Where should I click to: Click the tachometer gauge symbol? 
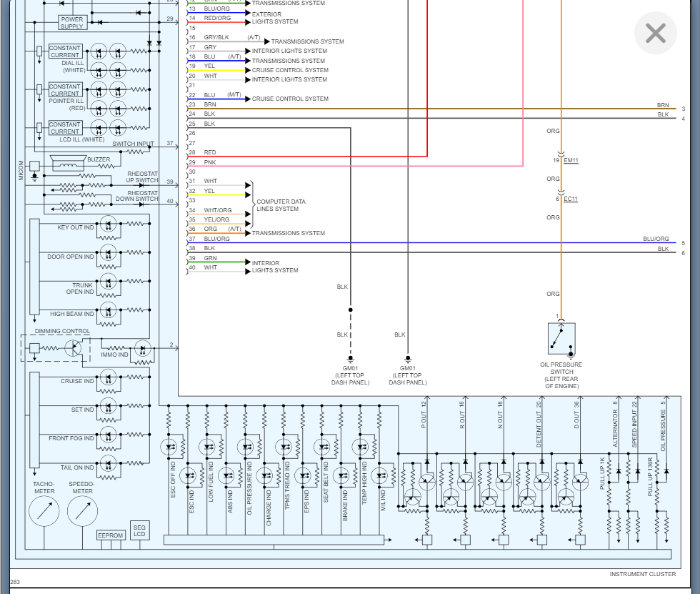[44, 511]
